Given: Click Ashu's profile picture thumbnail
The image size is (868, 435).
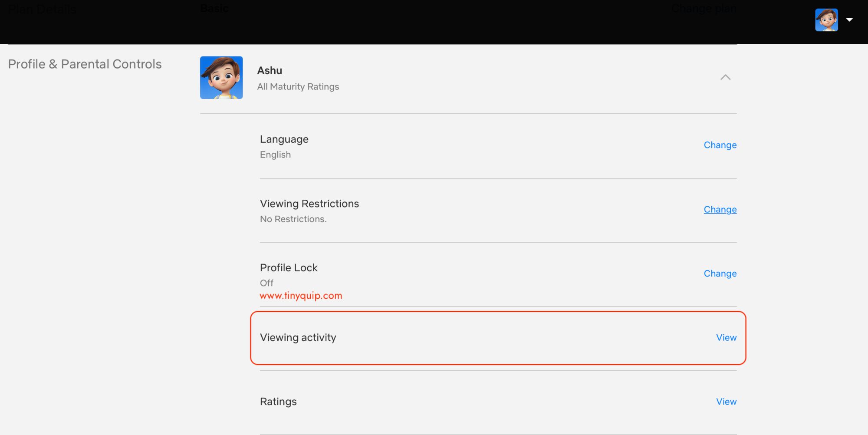Looking at the screenshot, I should (221, 77).
